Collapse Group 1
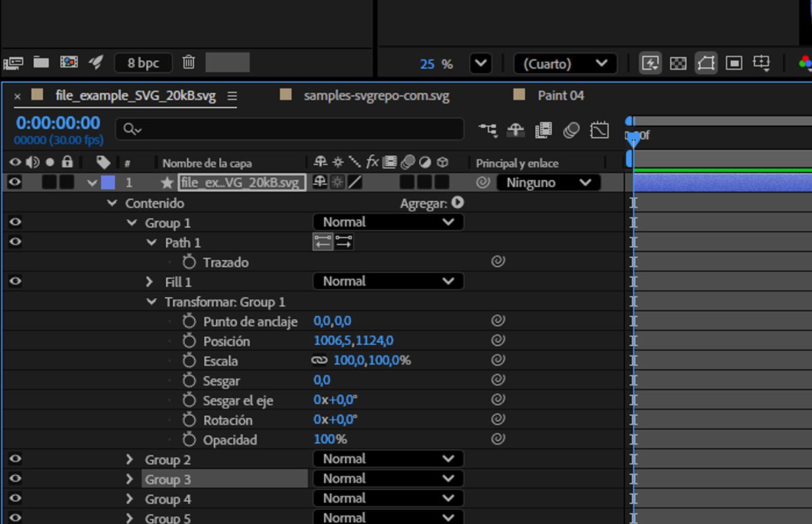Screen dimensions: 812x524 pyautogui.click(x=132, y=222)
